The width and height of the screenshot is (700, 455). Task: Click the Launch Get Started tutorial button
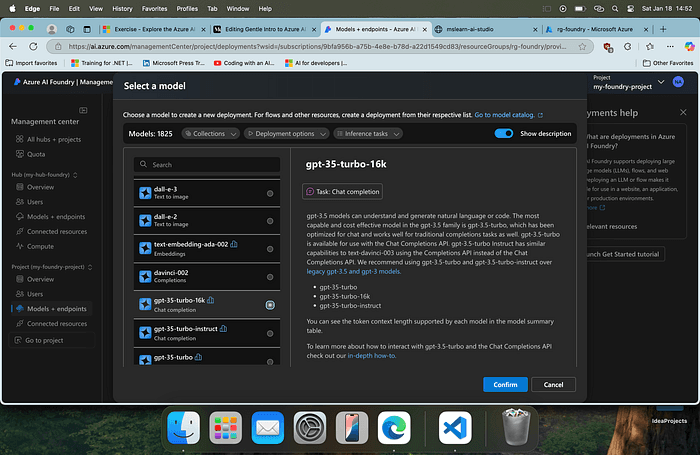coord(624,254)
